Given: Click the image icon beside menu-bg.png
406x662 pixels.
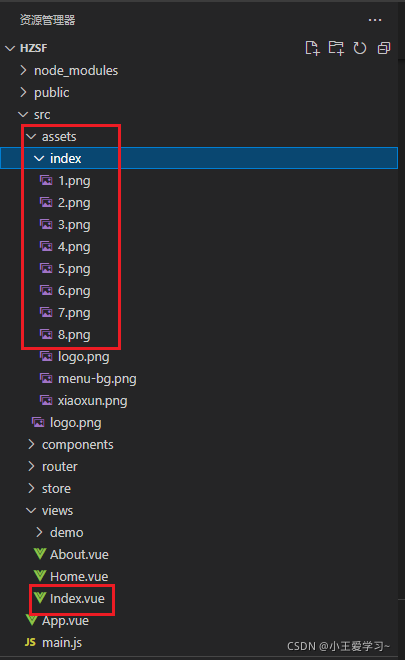Looking at the screenshot, I should [46, 378].
